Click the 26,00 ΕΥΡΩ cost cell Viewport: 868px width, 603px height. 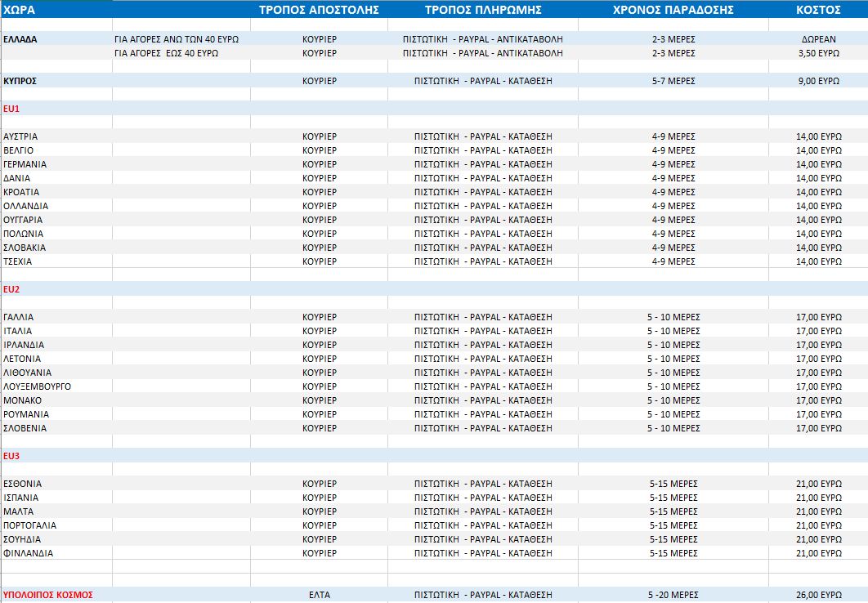(x=819, y=595)
